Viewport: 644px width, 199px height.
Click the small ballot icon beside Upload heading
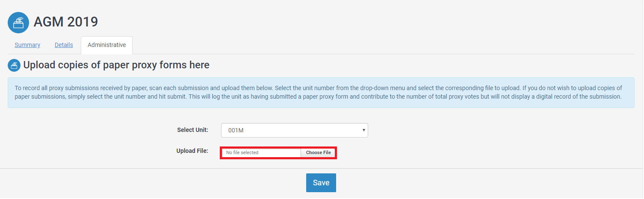pos(14,65)
